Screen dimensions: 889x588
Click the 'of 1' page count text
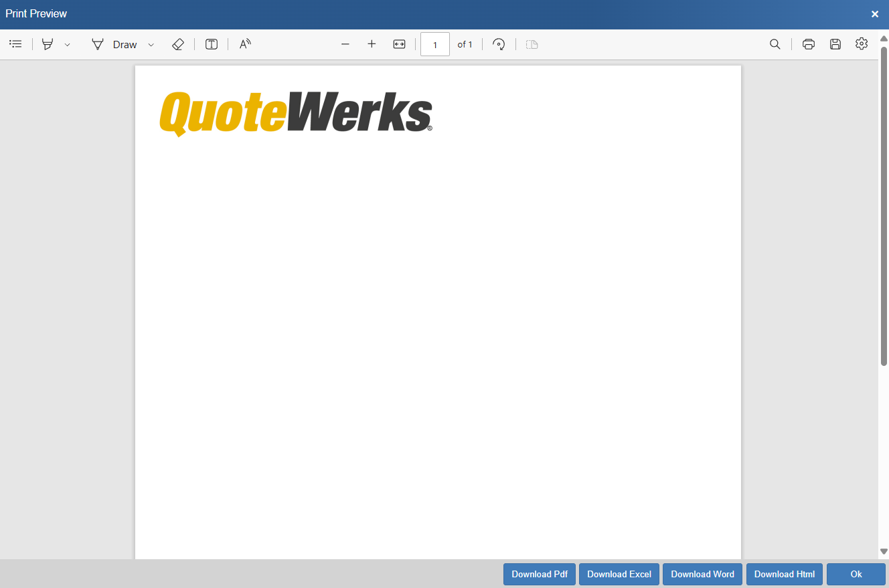pyautogui.click(x=465, y=45)
